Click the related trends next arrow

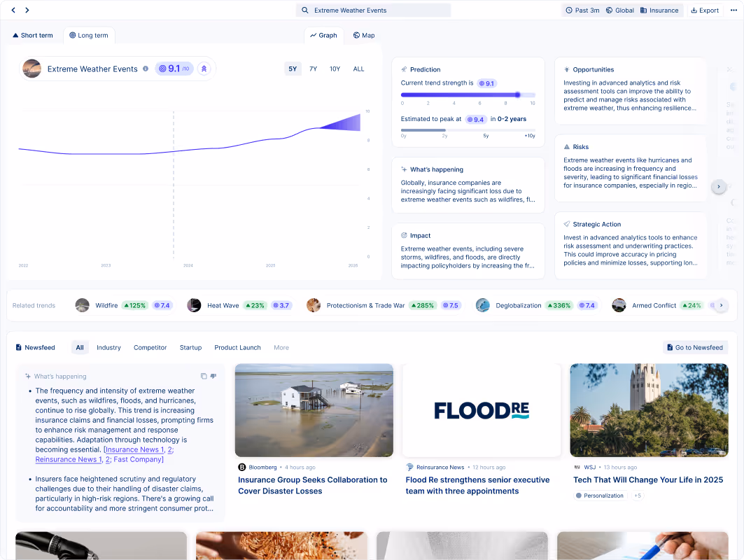(720, 304)
